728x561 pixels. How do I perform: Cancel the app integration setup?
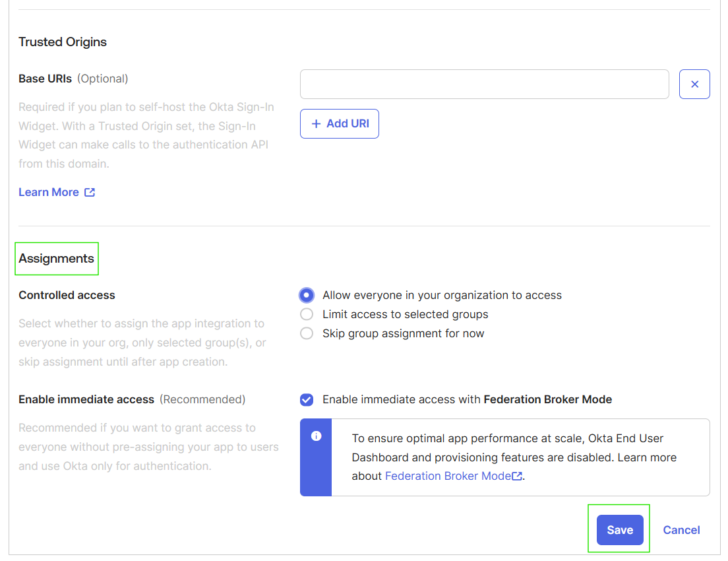click(681, 530)
